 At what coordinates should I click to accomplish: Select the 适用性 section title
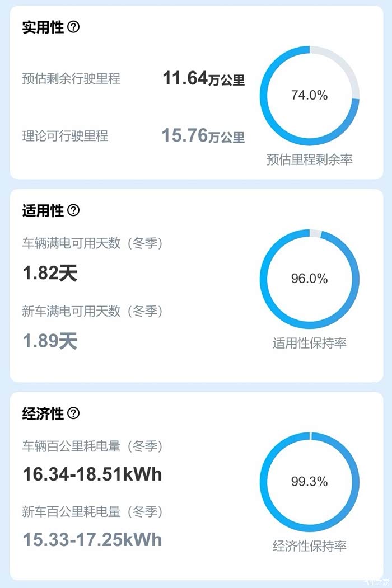pyautogui.click(x=43, y=211)
